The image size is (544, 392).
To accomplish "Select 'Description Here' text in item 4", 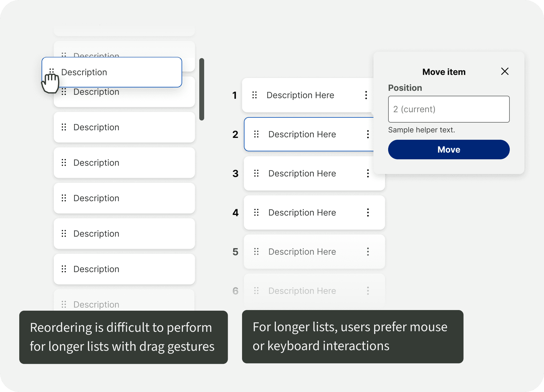I will (302, 213).
